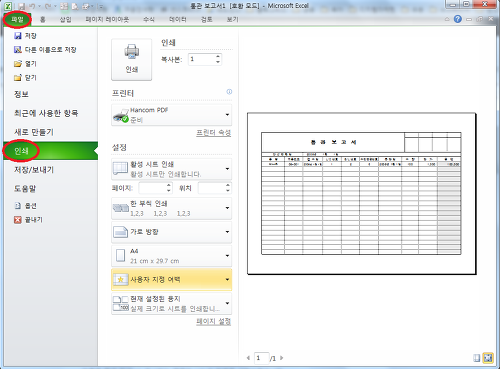Open the Hancom PDF printer dropdown
Viewport: 500px width, 369px height.
click(x=171, y=115)
